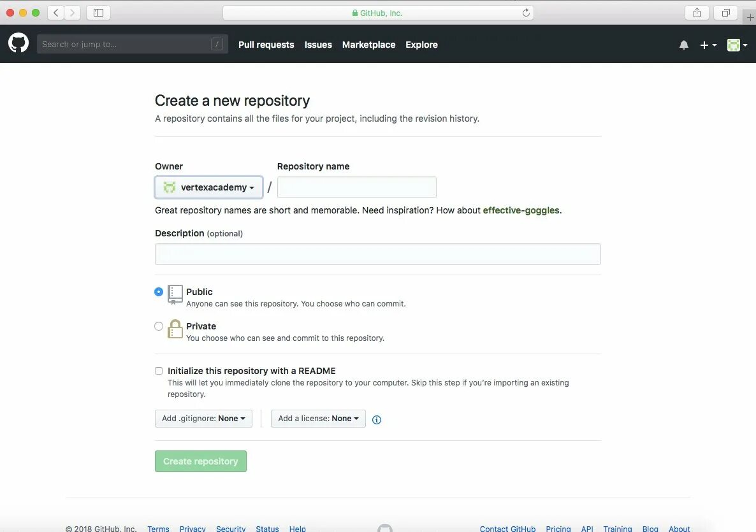
Task: Expand the Add a license dropdown
Action: (x=318, y=419)
